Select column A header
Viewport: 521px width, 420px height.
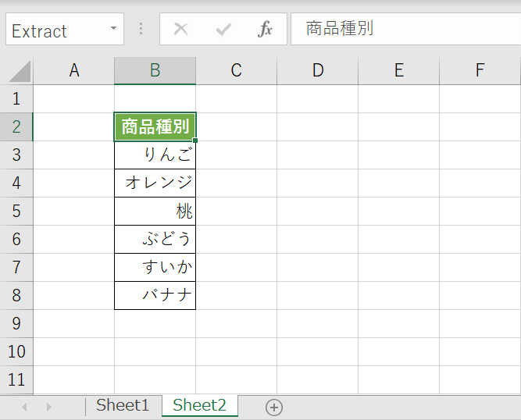73,70
